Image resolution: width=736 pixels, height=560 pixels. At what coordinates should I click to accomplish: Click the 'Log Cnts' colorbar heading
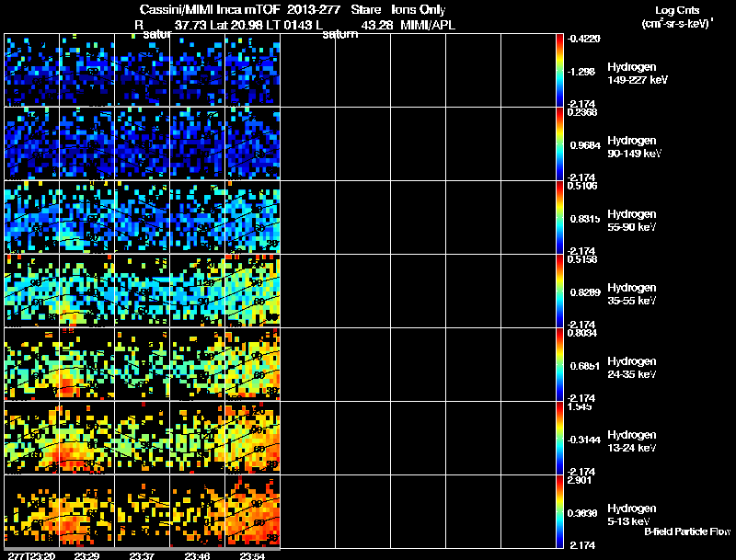[x=677, y=11]
